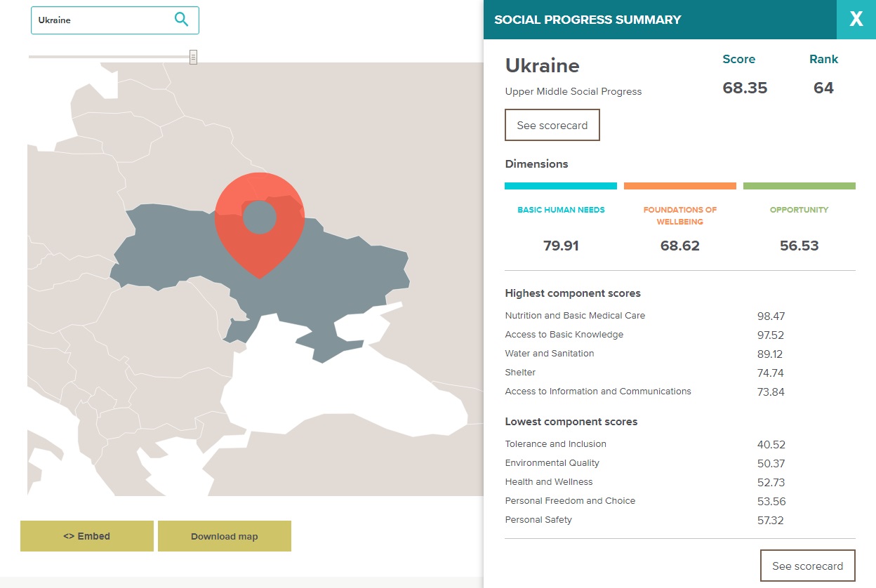Click the Personal Safety component
The image size is (876, 588).
tap(538, 520)
